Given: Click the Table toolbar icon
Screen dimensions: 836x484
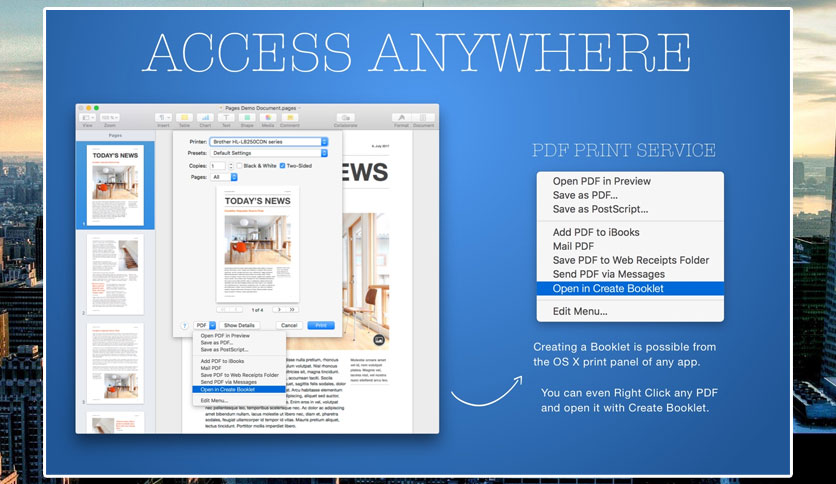Looking at the screenshot, I should [184, 117].
